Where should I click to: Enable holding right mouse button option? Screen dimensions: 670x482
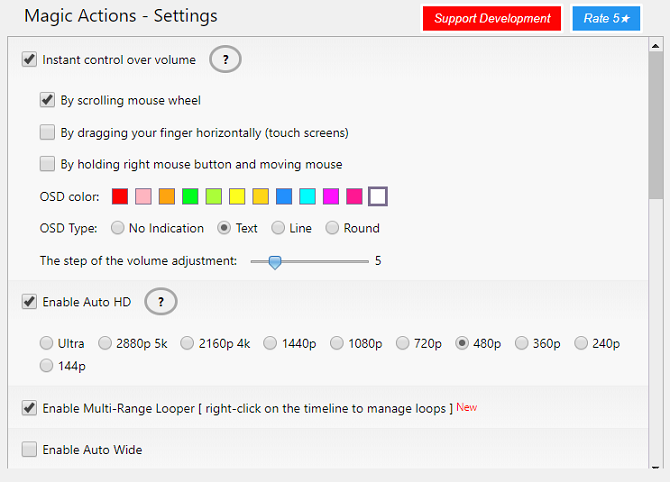pyautogui.click(x=47, y=164)
